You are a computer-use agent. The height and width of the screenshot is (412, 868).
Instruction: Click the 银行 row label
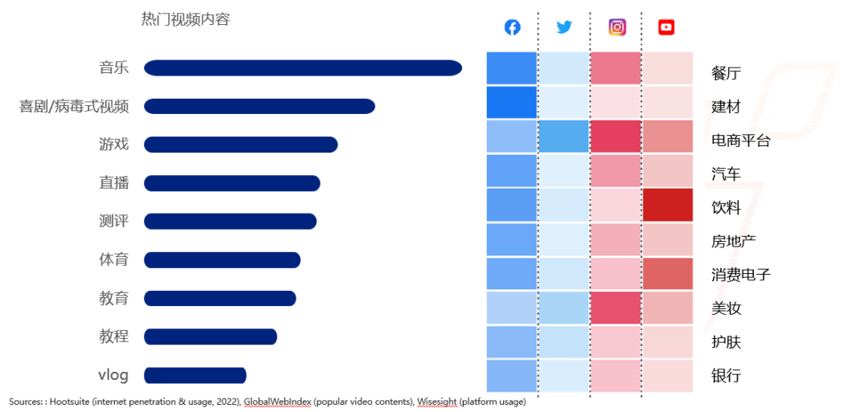(726, 376)
